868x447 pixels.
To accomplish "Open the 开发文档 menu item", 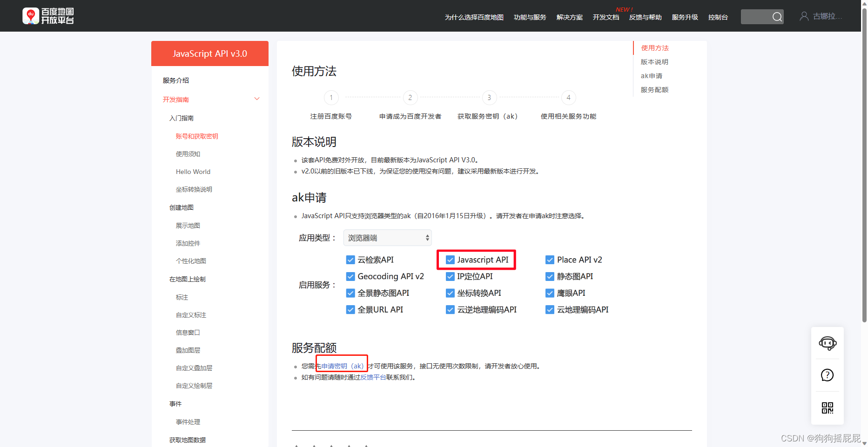I will 606,17.
